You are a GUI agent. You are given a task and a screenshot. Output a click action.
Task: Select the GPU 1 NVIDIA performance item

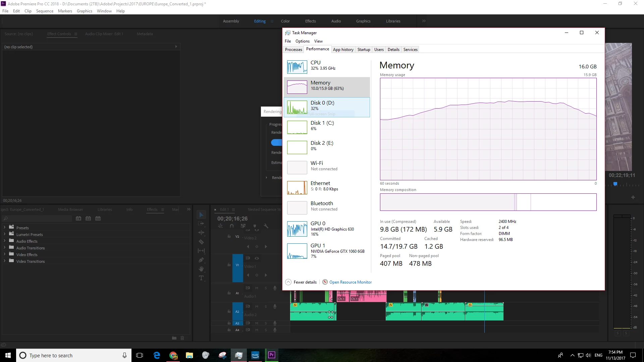327,251
